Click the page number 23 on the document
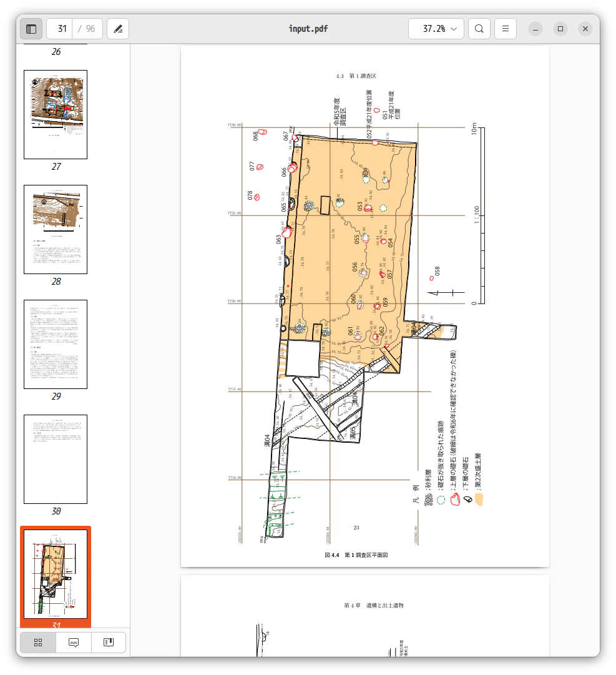 (356, 528)
